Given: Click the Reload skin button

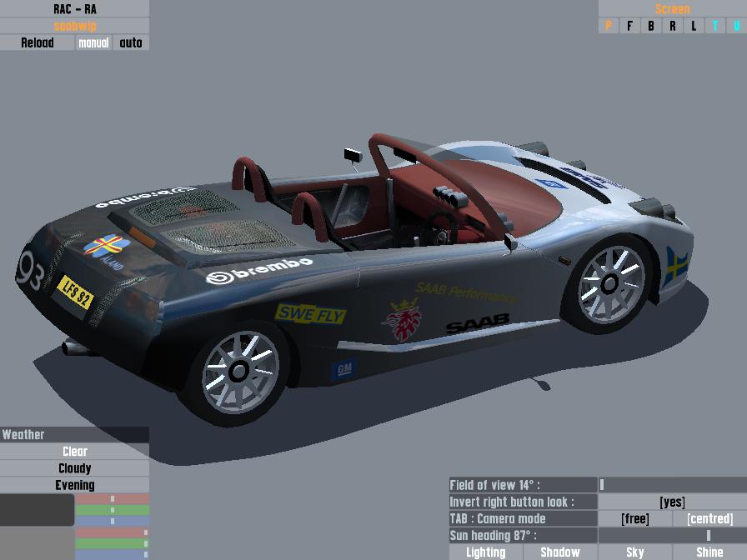Looking at the screenshot, I should pos(38,42).
